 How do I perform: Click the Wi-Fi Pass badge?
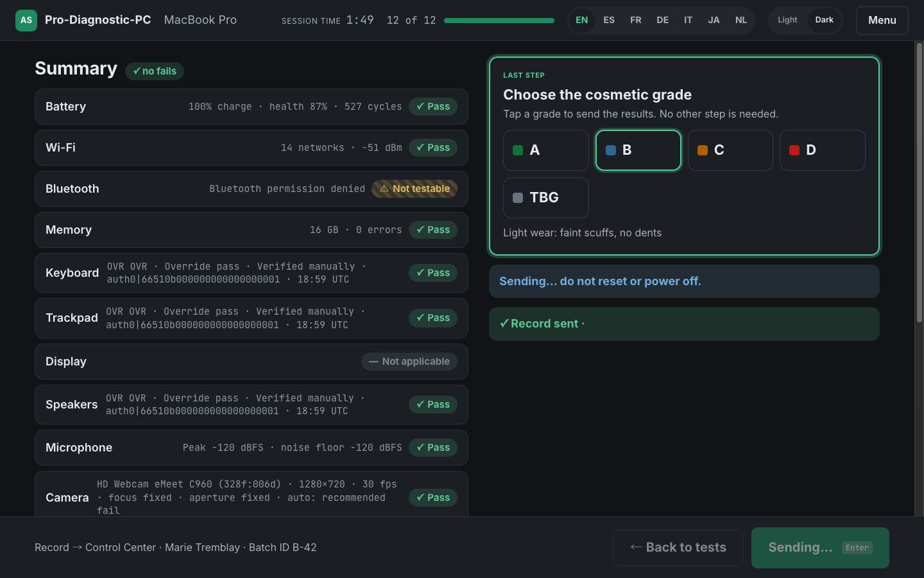coord(433,148)
